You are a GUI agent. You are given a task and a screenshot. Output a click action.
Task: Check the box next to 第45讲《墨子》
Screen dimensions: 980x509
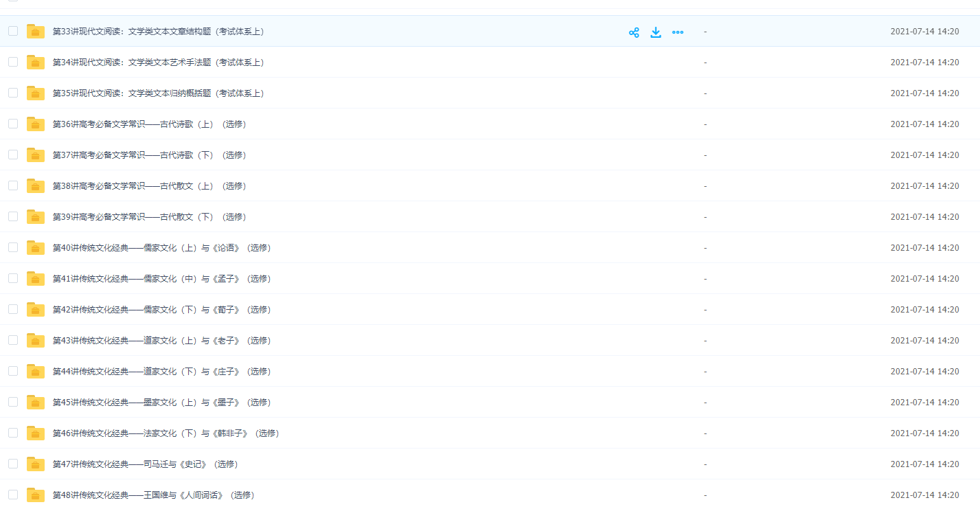tap(13, 402)
